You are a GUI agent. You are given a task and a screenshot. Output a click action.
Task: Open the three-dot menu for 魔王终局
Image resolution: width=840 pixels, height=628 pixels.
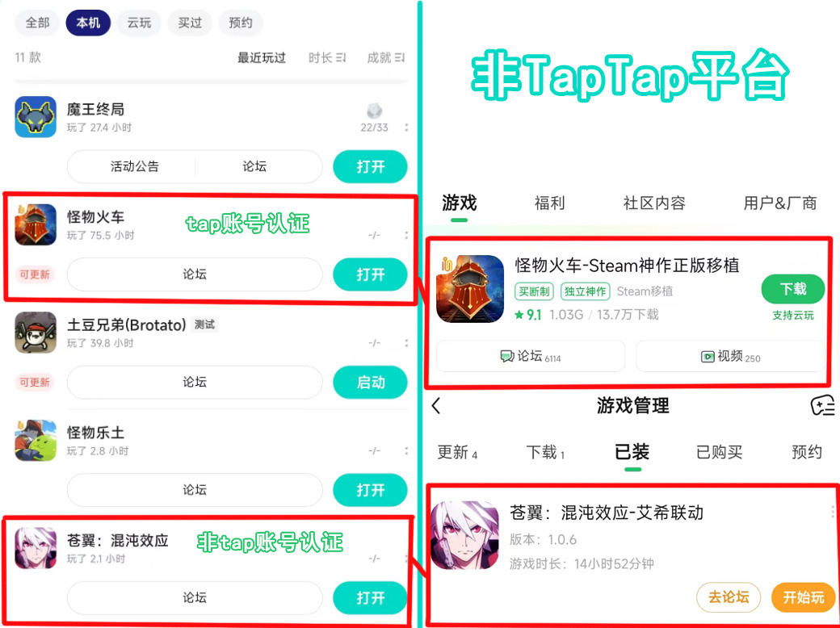click(x=406, y=128)
